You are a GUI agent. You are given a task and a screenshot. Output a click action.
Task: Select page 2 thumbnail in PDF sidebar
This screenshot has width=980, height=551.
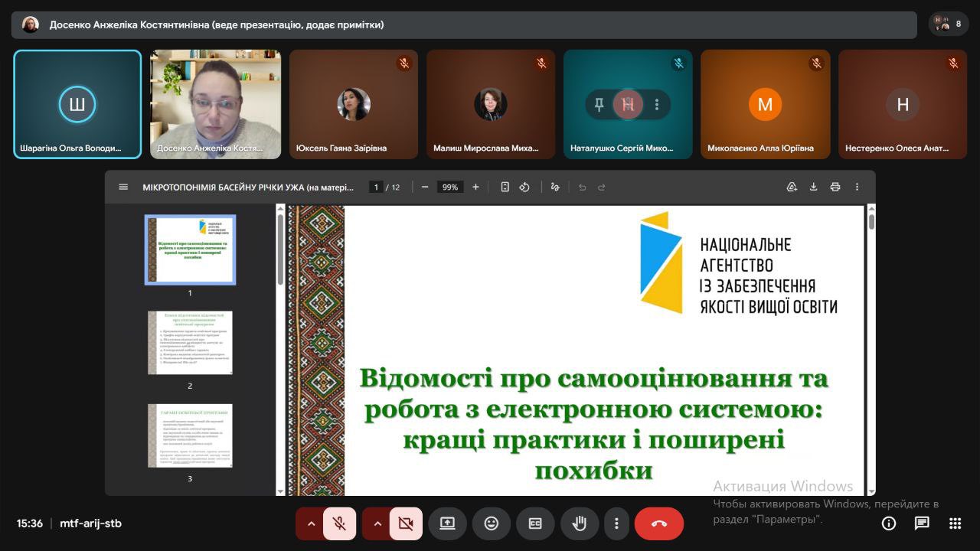pos(190,342)
